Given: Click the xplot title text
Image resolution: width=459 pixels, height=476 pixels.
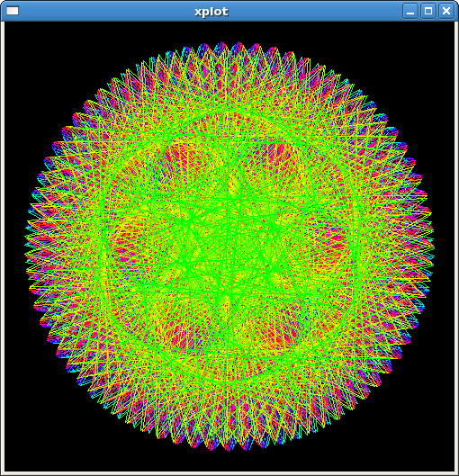Looking at the screenshot, I should click(211, 12).
